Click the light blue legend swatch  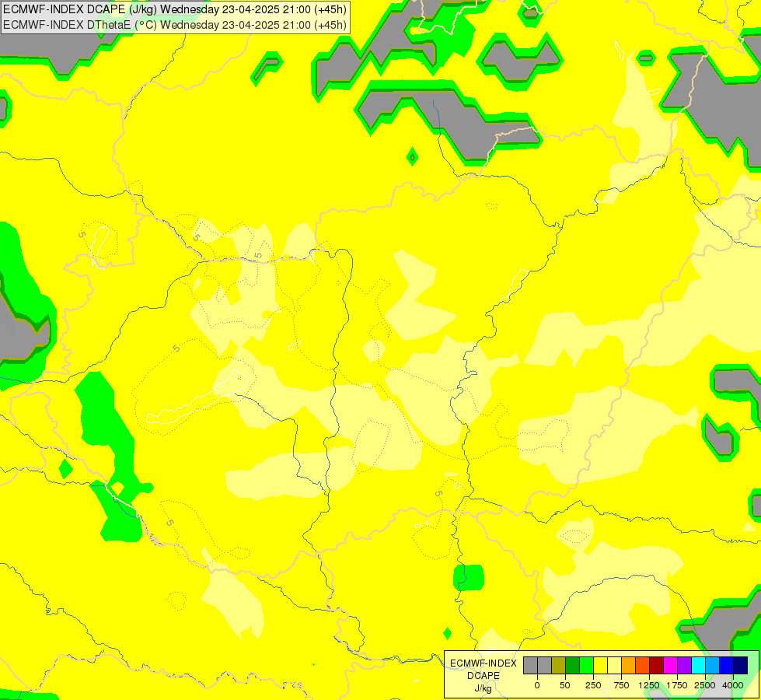coord(713,665)
